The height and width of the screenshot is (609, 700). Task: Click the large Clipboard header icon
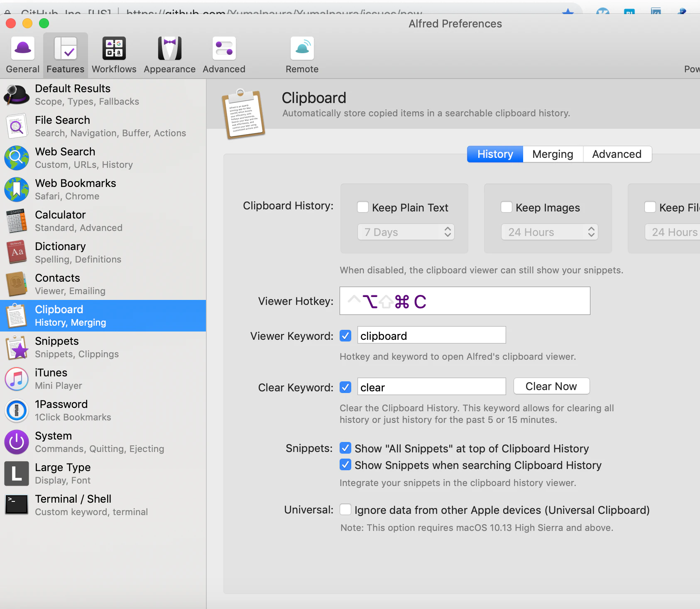pyautogui.click(x=244, y=114)
